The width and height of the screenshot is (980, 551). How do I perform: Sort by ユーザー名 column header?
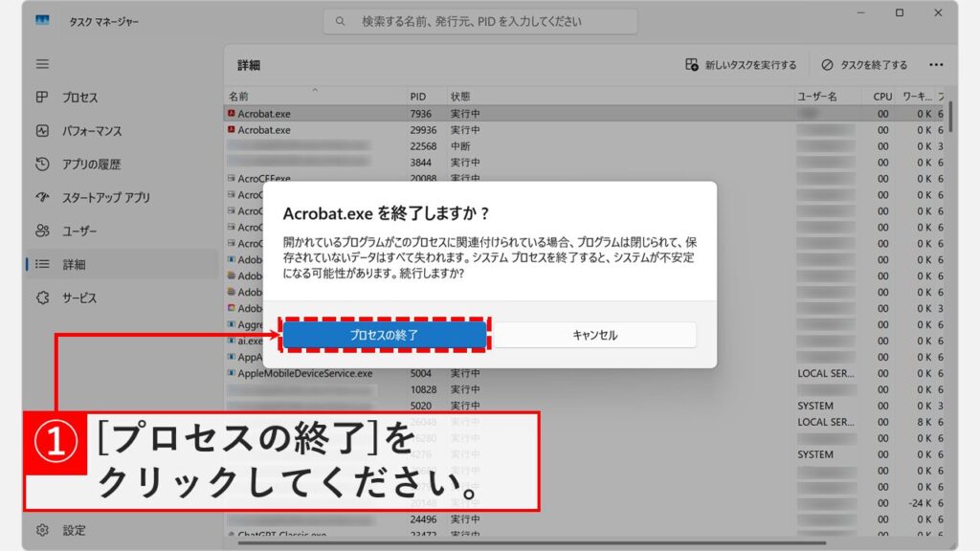[830, 97]
